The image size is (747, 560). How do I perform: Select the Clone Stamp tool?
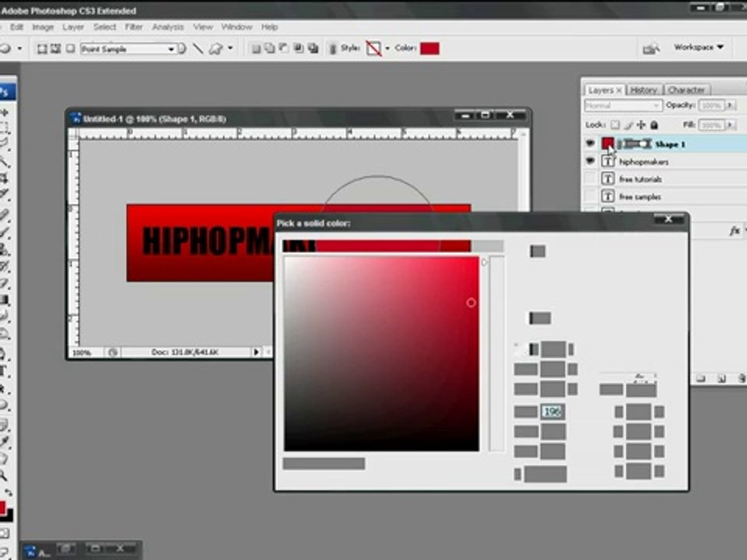point(5,249)
